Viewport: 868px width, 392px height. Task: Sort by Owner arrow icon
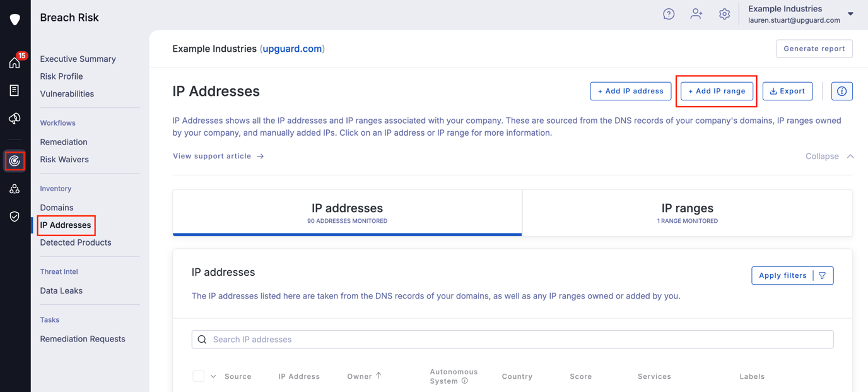point(378,376)
